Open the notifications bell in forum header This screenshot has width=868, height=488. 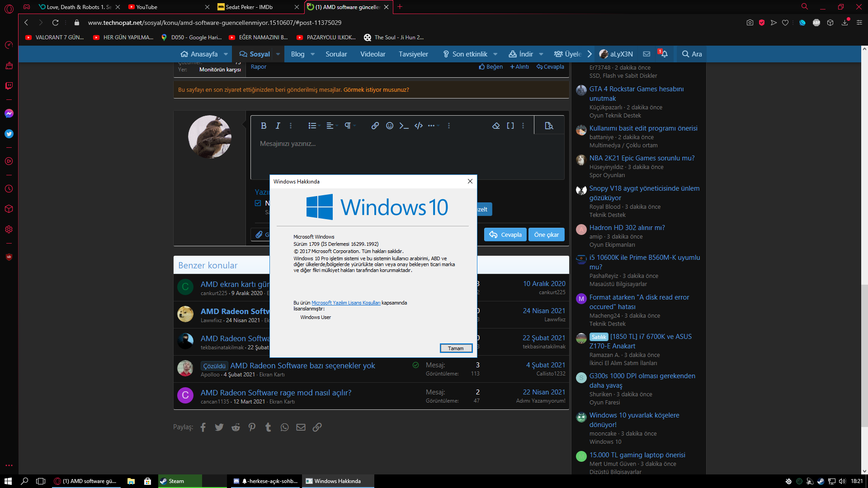tap(664, 54)
